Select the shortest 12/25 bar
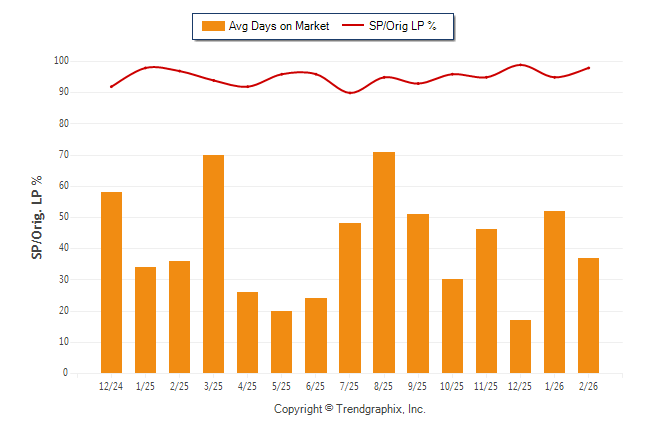 pyautogui.click(x=520, y=346)
